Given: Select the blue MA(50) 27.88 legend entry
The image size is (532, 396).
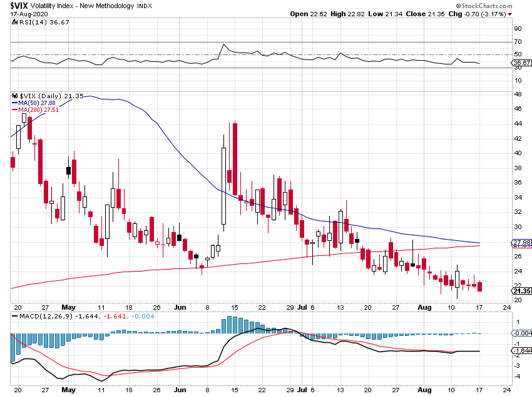Looking at the screenshot, I should point(34,103).
